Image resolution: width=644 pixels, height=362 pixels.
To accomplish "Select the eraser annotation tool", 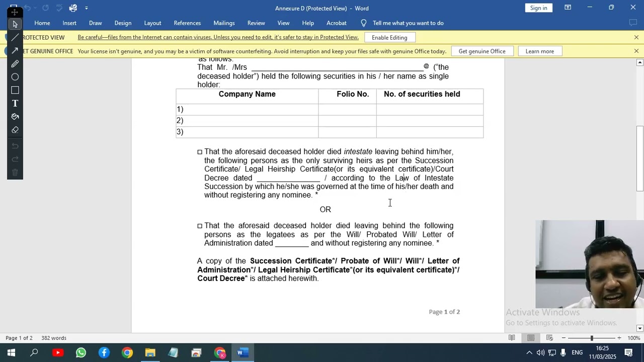I will [x=15, y=130].
